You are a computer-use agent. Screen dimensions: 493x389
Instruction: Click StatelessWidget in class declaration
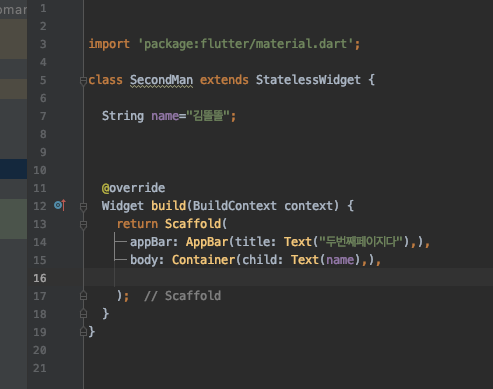[308, 80]
